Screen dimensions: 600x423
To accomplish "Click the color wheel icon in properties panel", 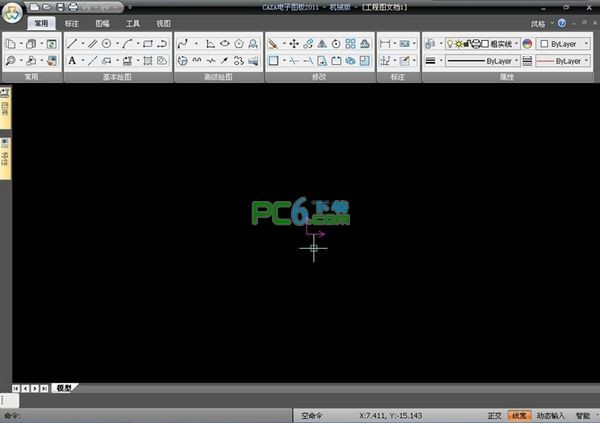I will pos(527,44).
